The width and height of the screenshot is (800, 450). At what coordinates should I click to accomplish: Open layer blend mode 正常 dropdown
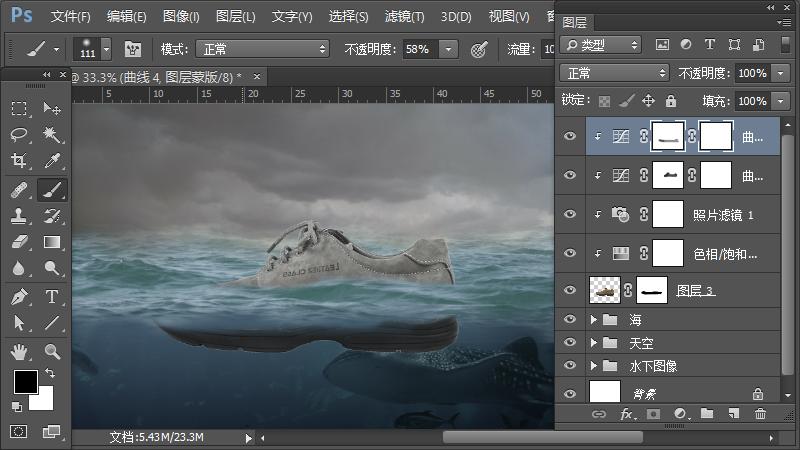click(x=614, y=73)
